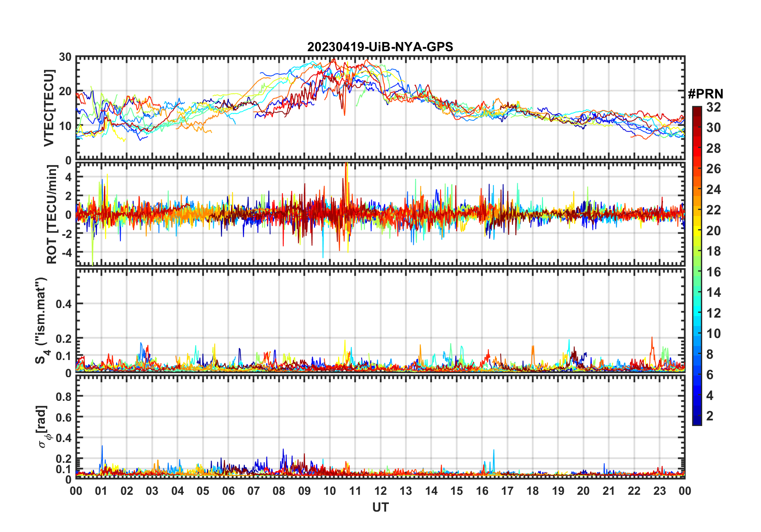Viewport: 761px width, 532px height.
Task: Click the 13 hour tick on UT axis
Action: 406,491
